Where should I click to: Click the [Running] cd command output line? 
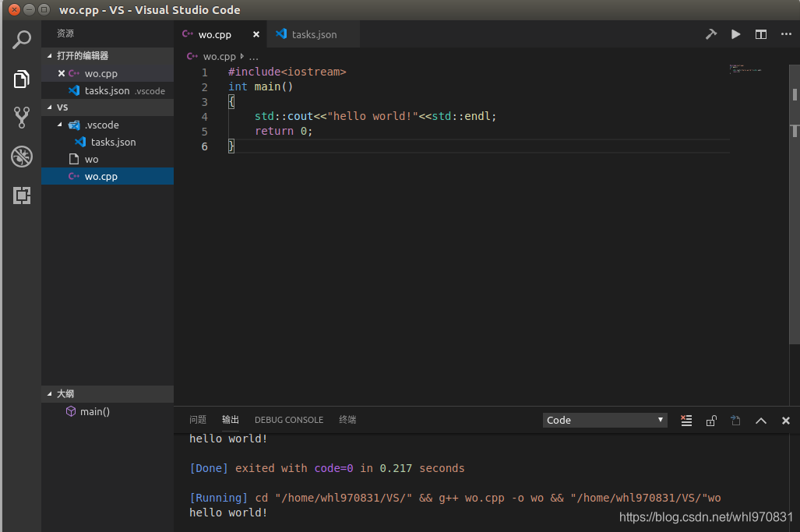pos(455,498)
